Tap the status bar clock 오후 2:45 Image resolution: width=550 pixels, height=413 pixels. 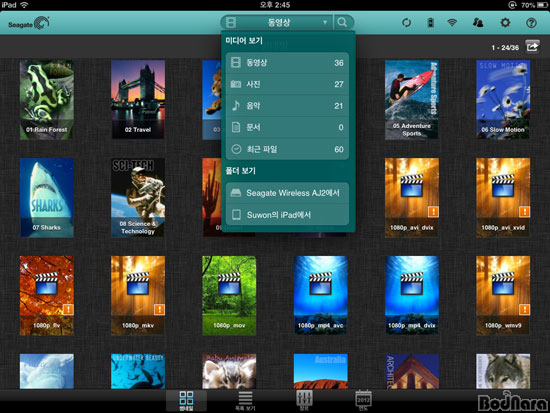click(x=275, y=5)
